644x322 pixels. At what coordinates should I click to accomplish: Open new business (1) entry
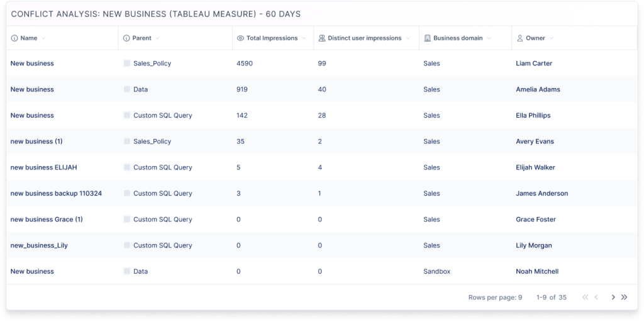[36, 142]
